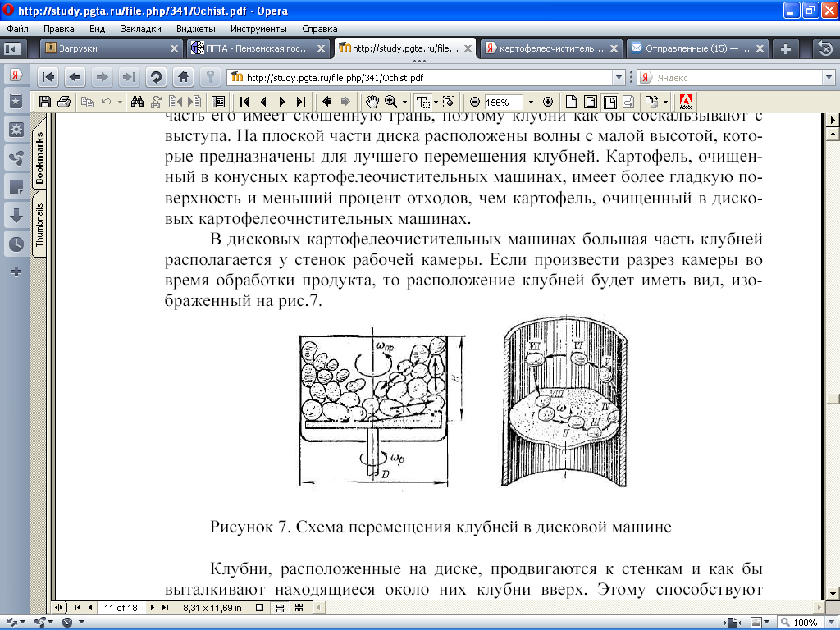Open the Downloads panel in sidebar

tap(16, 215)
